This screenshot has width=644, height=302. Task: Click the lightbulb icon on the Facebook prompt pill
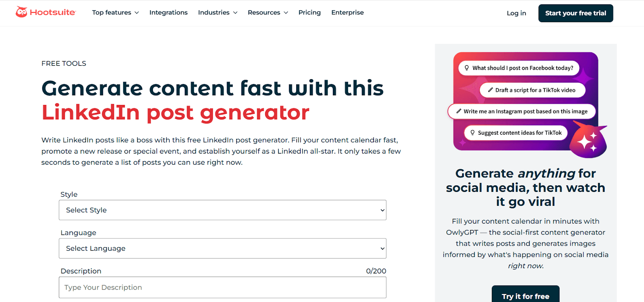467,68
